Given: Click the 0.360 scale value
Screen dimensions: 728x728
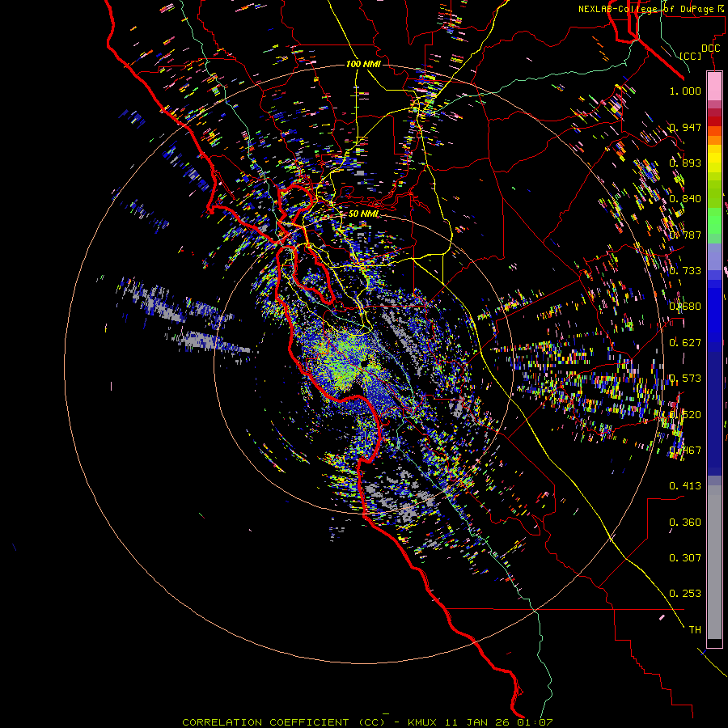Looking at the screenshot, I should (685, 522).
